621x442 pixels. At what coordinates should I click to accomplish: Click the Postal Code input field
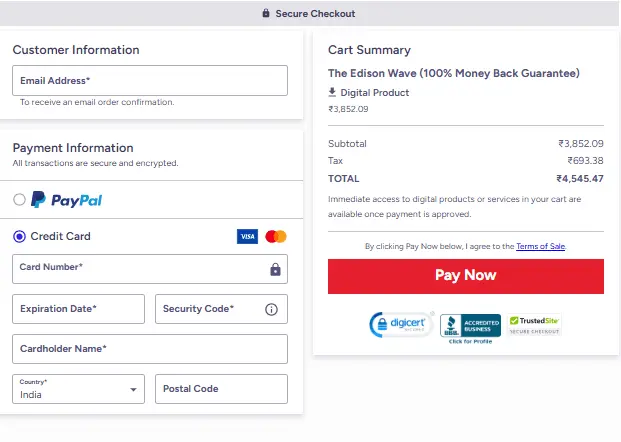pyautogui.click(x=221, y=389)
